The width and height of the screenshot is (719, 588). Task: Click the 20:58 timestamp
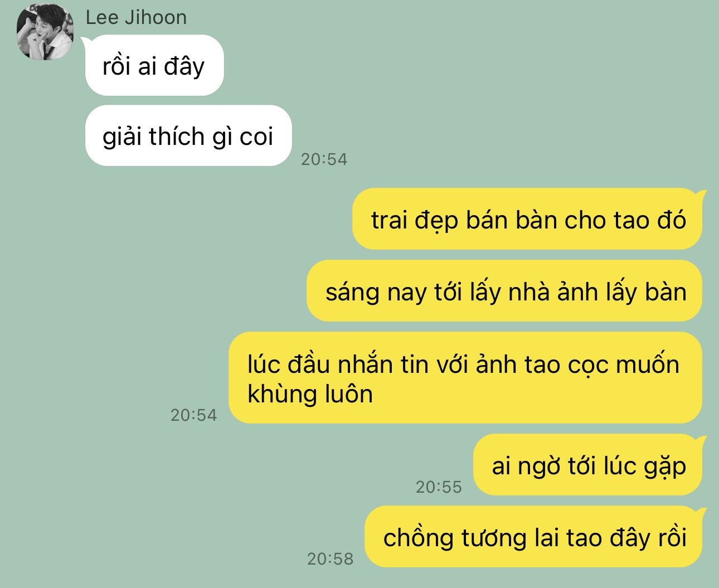330,559
